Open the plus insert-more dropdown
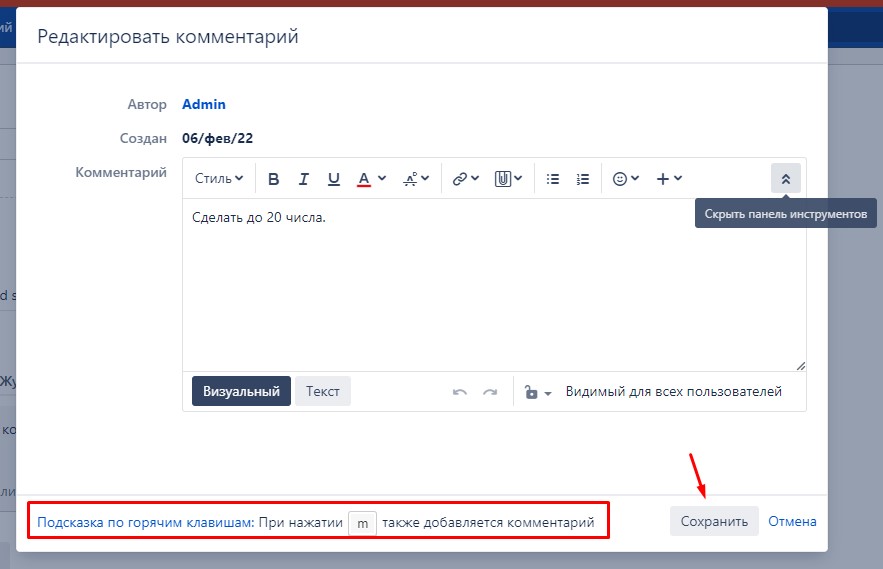Screen dimensions: 883x569 (669, 179)
